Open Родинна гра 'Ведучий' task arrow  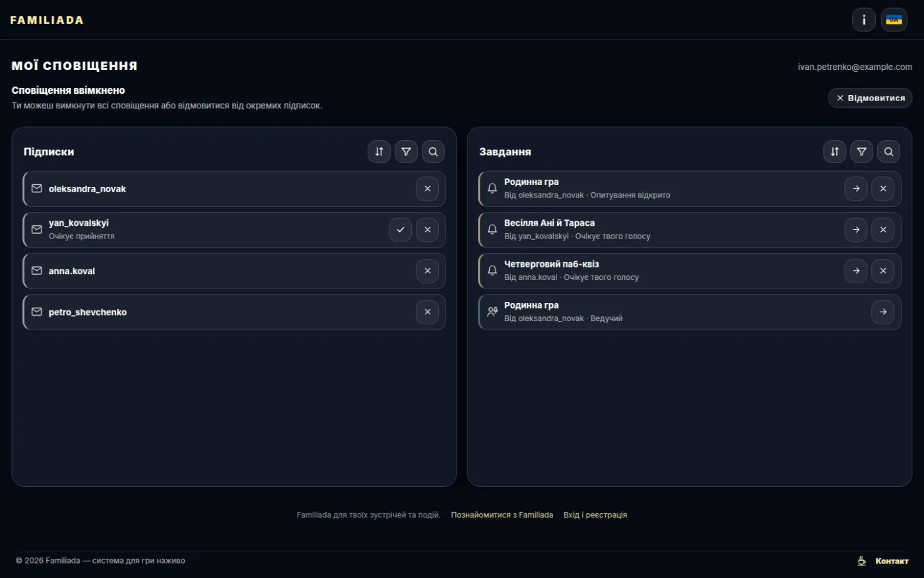coord(883,312)
